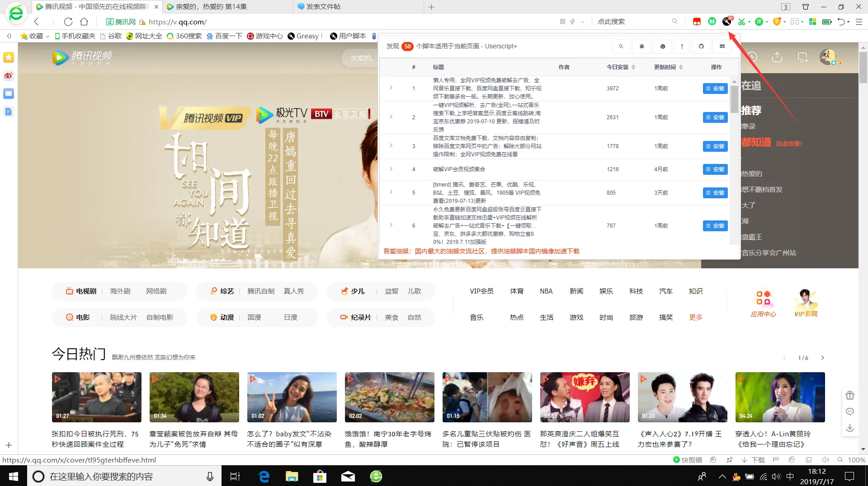Click the card icon in Userscript+ popup header
868x486 pixels.
(722, 46)
